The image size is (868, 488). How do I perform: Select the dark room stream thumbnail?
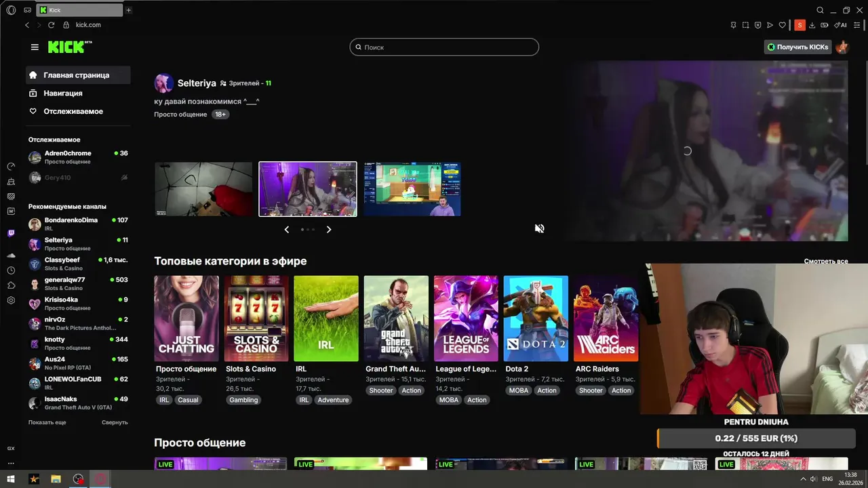(203, 189)
